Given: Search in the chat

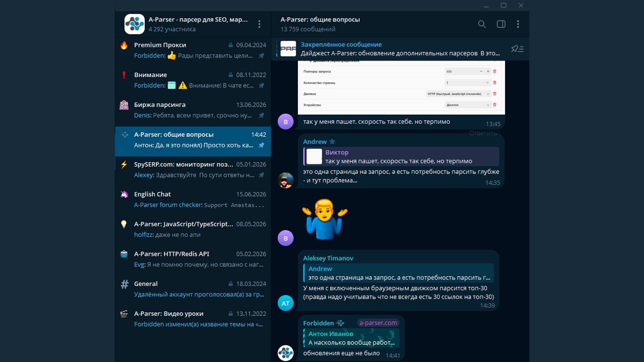Looking at the screenshot, I should 481,24.
